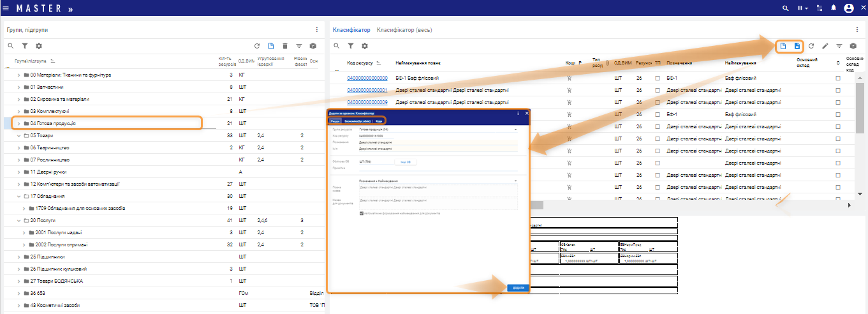Refresh the Класифікатор table

pos(811,46)
